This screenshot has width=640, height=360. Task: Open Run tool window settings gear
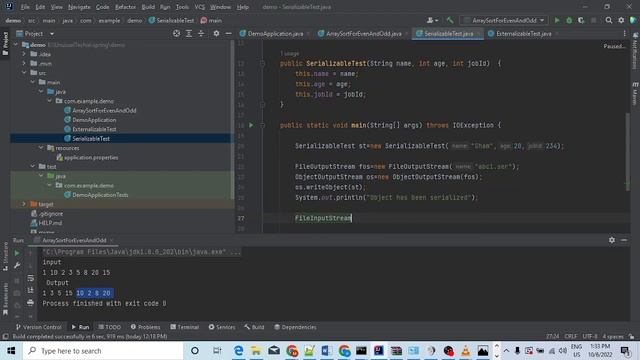click(x=611, y=240)
